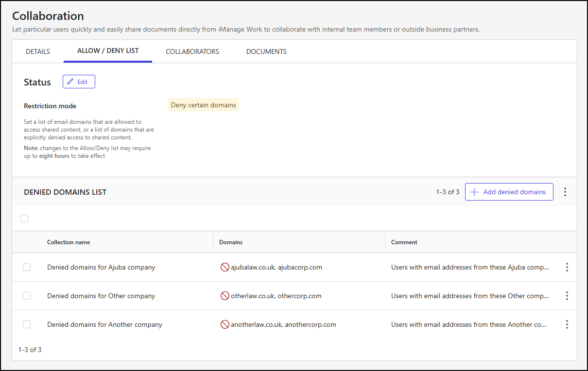
Task: Click the Edit button next to Status
Action: click(79, 82)
